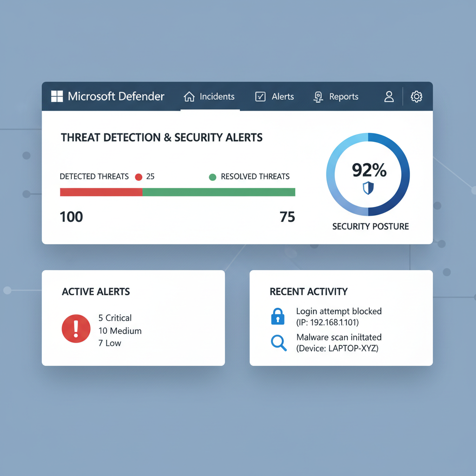Click the checkmark icon beside Alerts

point(260,97)
